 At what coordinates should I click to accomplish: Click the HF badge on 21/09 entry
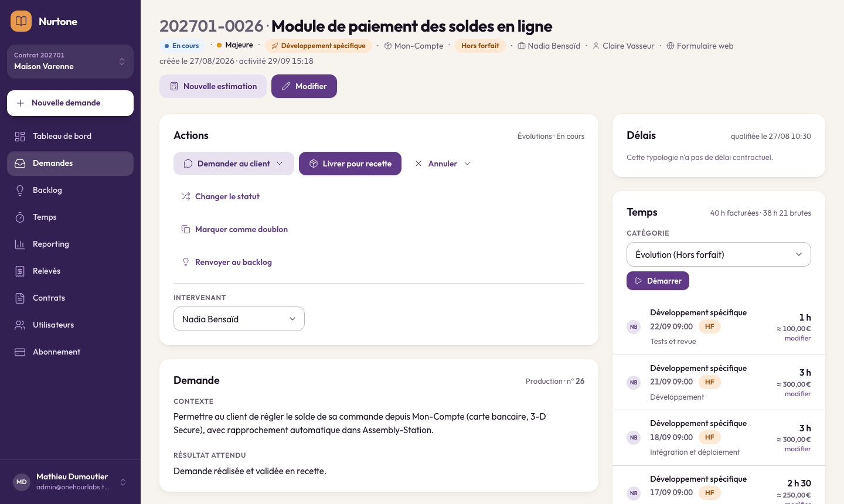pyautogui.click(x=709, y=382)
